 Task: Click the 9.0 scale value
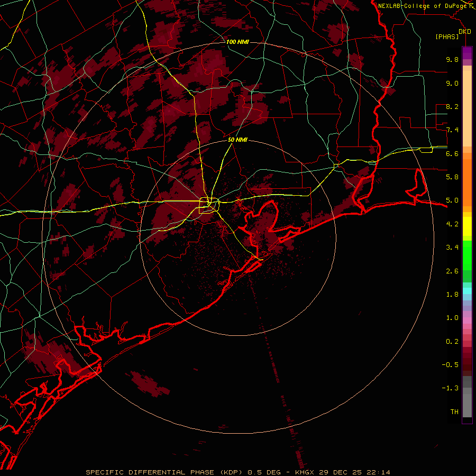pyautogui.click(x=452, y=83)
